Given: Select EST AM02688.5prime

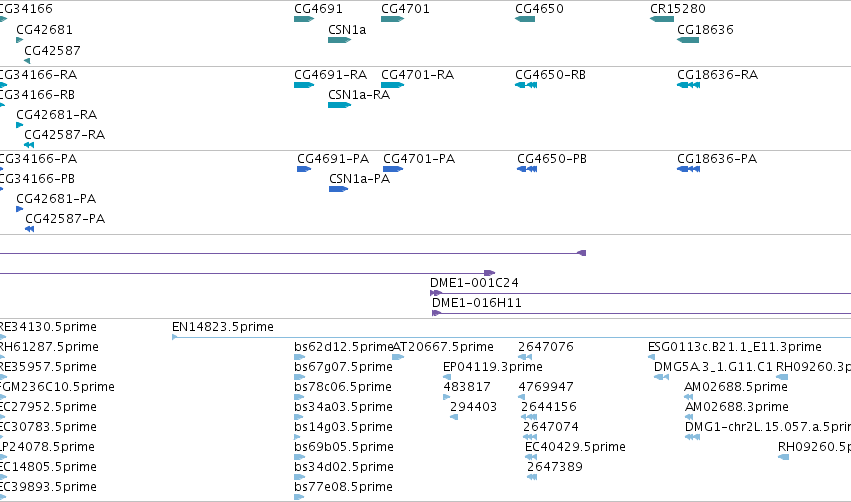Looking at the screenshot, I should coord(735,387).
